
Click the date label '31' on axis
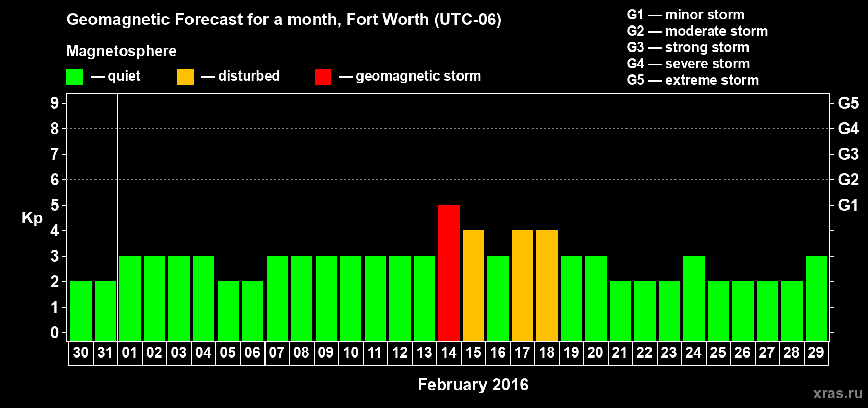point(105,353)
